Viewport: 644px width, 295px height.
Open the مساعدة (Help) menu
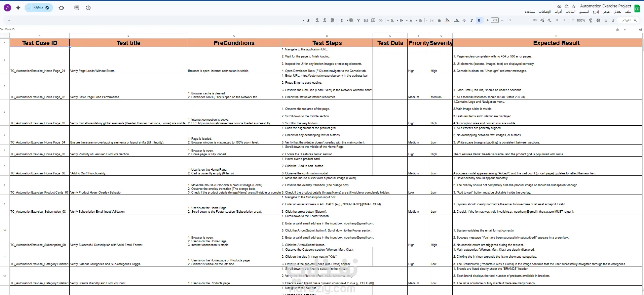coord(530,12)
